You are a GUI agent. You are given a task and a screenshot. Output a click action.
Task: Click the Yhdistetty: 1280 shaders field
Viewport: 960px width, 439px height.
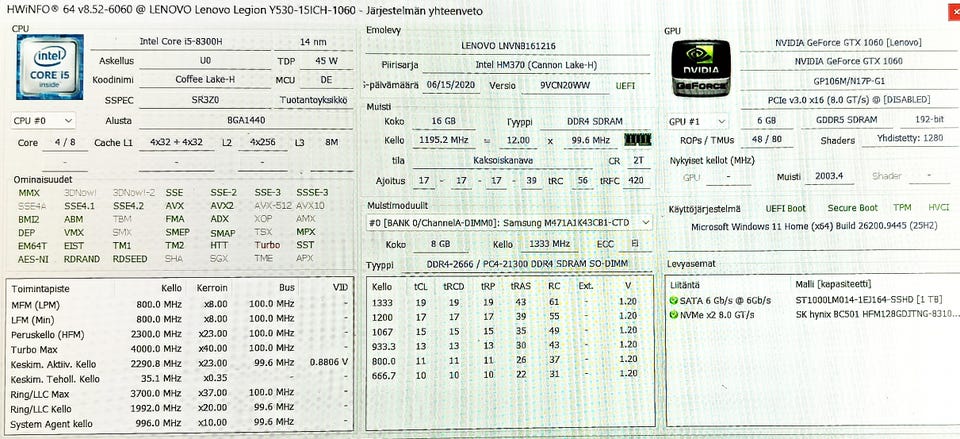coord(910,139)
